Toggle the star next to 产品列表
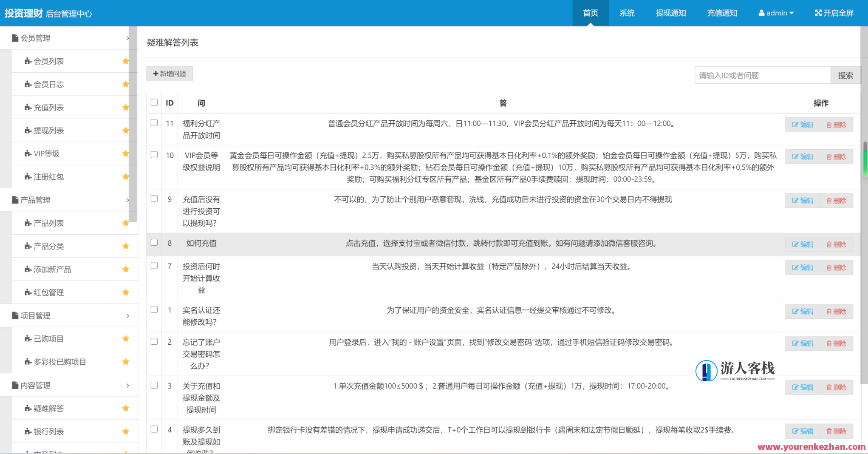 tap(126, 222)
